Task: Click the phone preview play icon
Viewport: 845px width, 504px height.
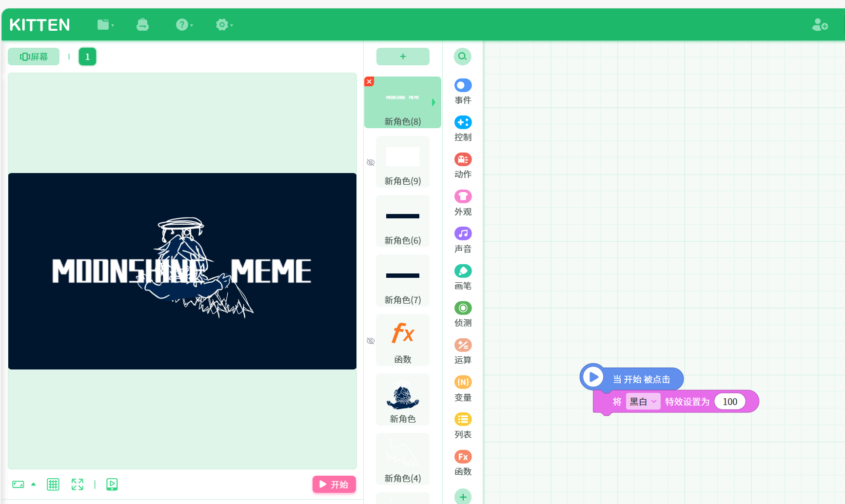Action: pos(112,485)
